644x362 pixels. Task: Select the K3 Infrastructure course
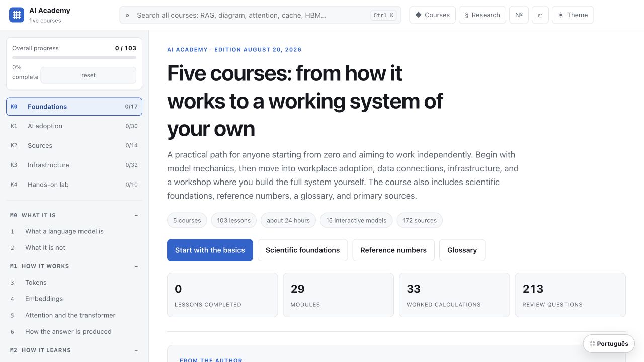tap(74, 165)
